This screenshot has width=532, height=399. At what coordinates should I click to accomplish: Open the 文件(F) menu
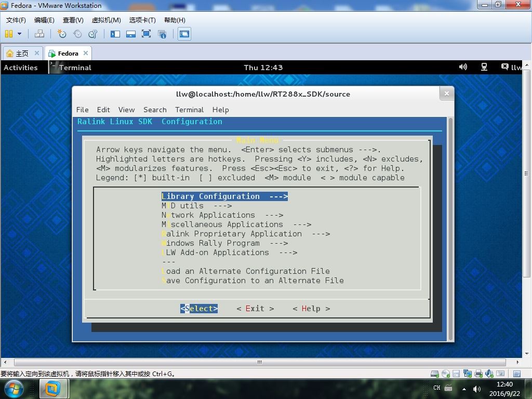16,20
